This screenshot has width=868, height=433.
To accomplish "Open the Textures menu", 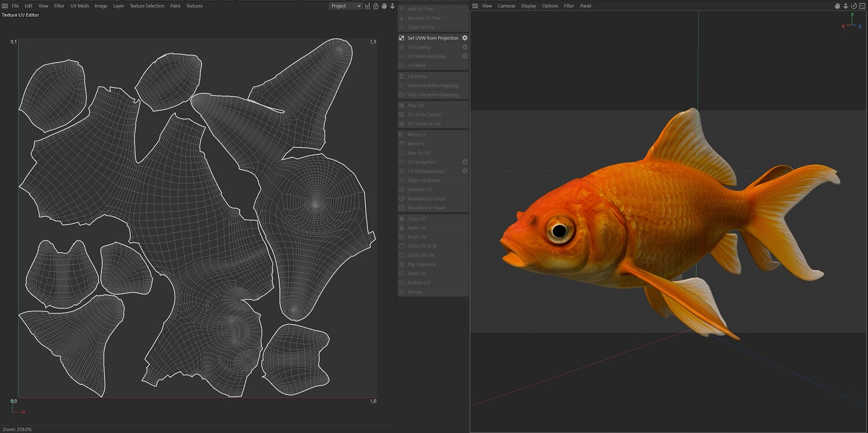I will [194, 6].
